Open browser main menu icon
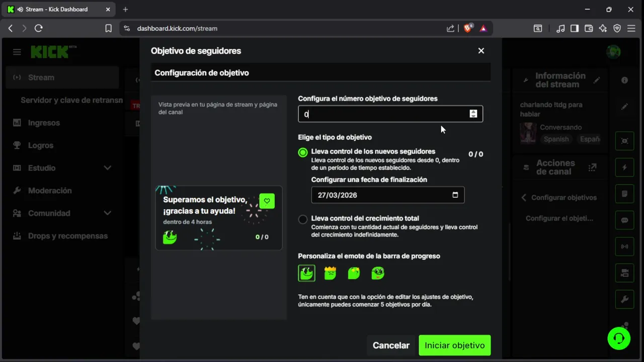 coord(631,29)
